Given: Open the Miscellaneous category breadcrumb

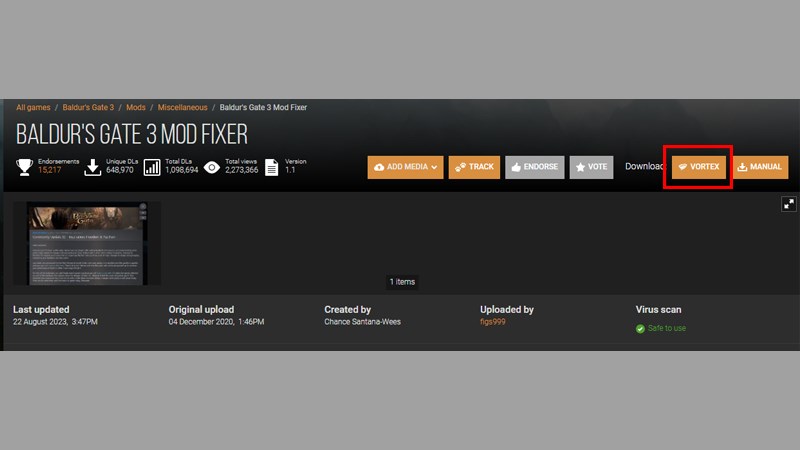Looking at the screenshot, I should point(184,106).
